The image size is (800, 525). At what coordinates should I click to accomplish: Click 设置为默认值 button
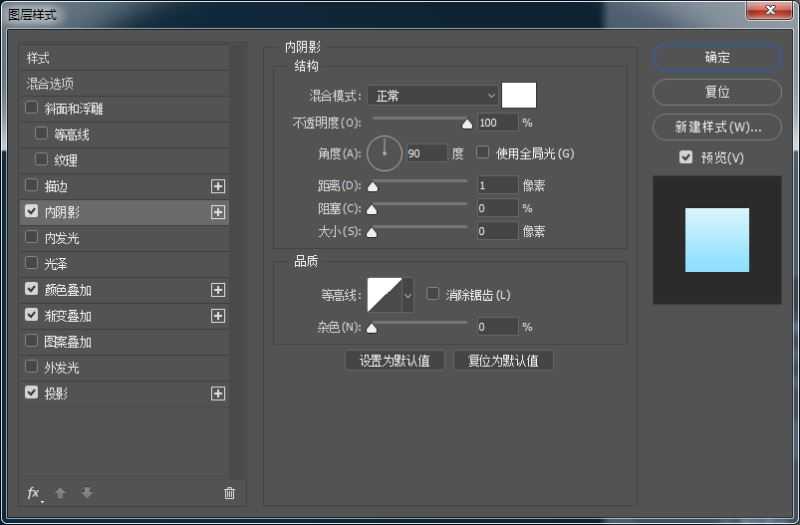[x=394, y=361]
